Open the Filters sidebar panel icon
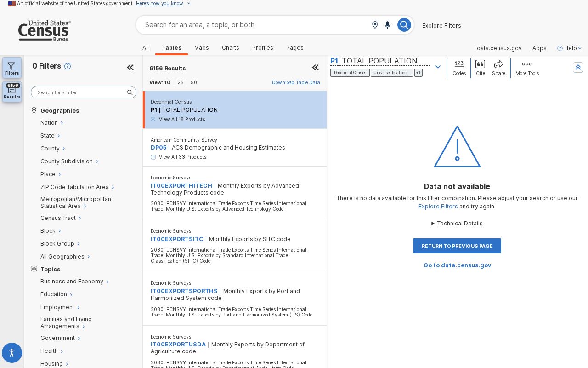588x368 pixels. (12, 68)
